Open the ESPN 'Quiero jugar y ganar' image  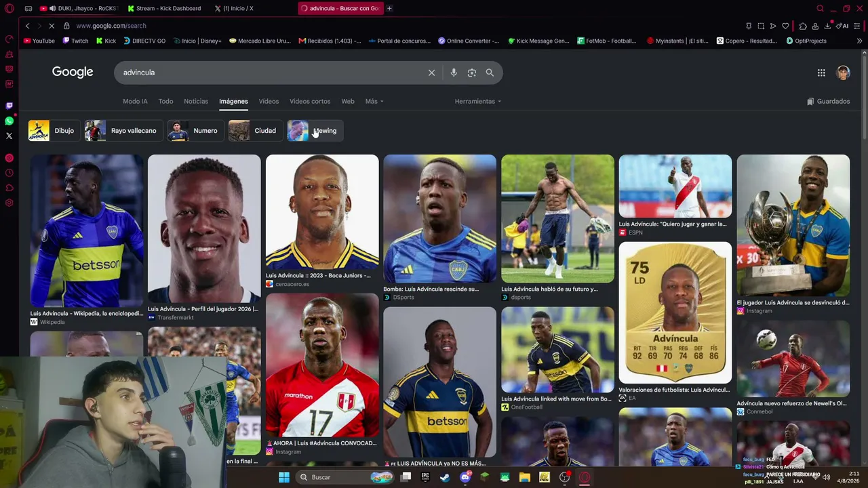coord(675,186)
